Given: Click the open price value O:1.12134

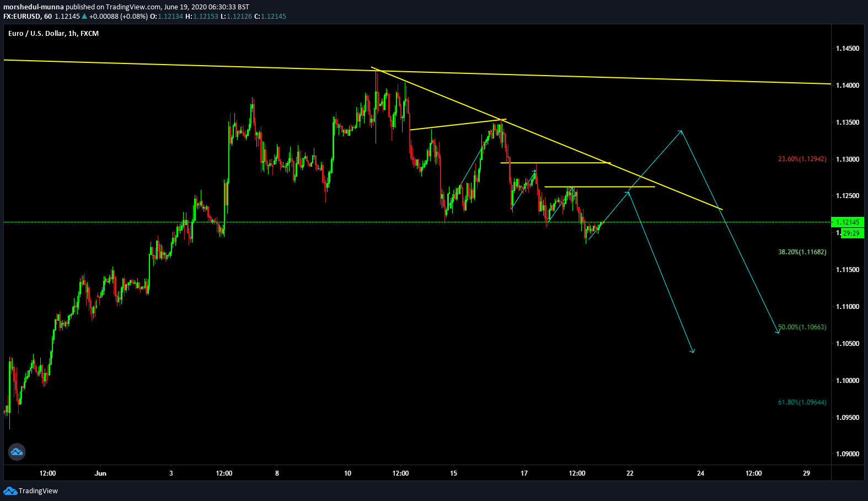Looking at the screenshot, I should (x=167, y=17).
